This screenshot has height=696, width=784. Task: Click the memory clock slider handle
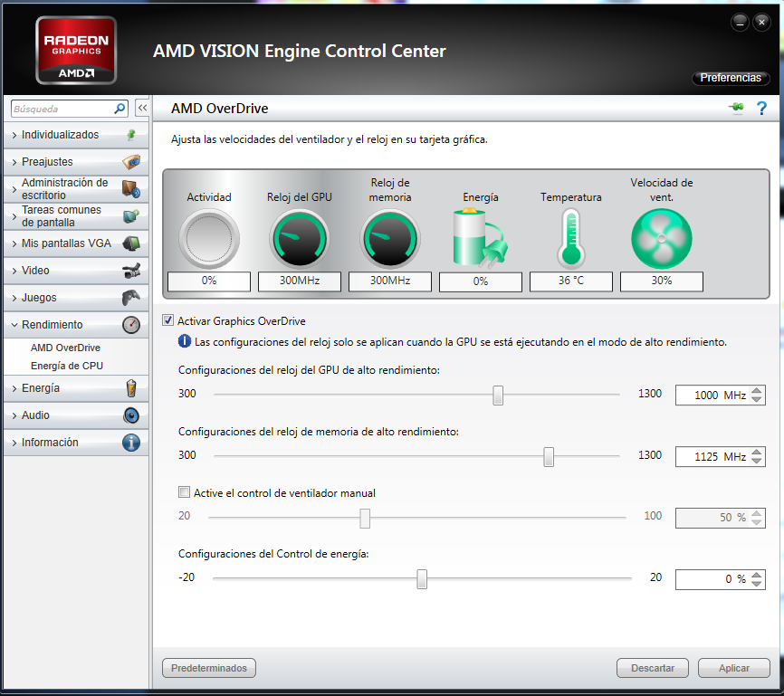(549, 456)
